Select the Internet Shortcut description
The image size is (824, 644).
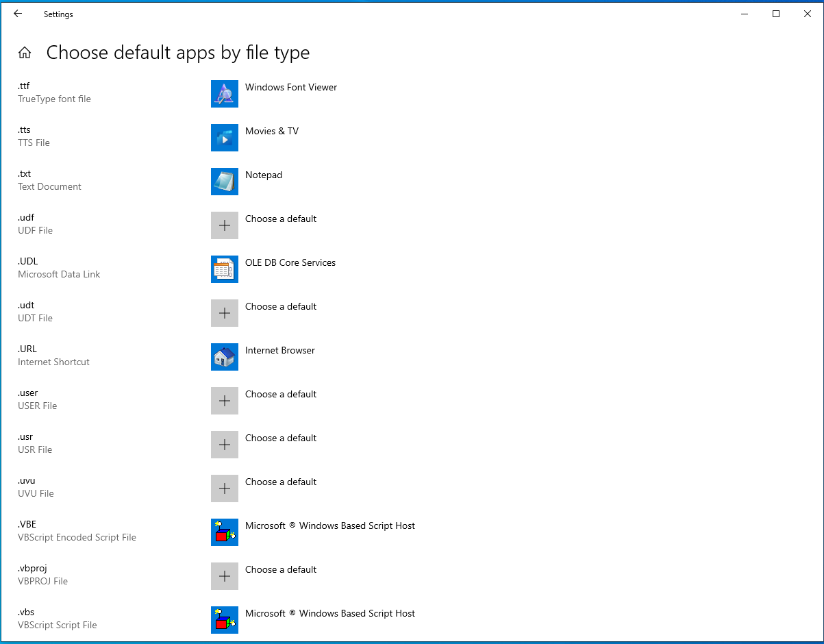pos(53,362)
